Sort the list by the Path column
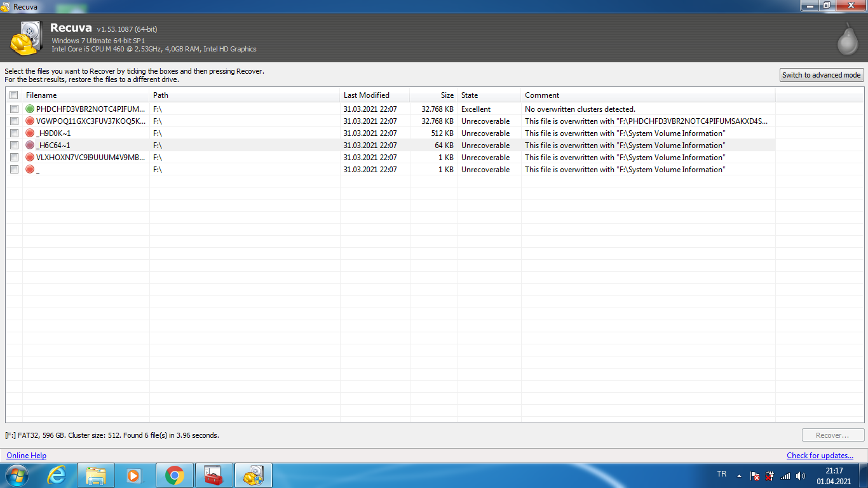 click(x=245, y=95)
